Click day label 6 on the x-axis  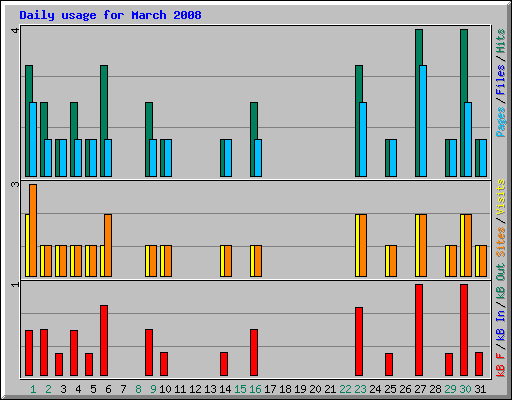pos(108,389)
